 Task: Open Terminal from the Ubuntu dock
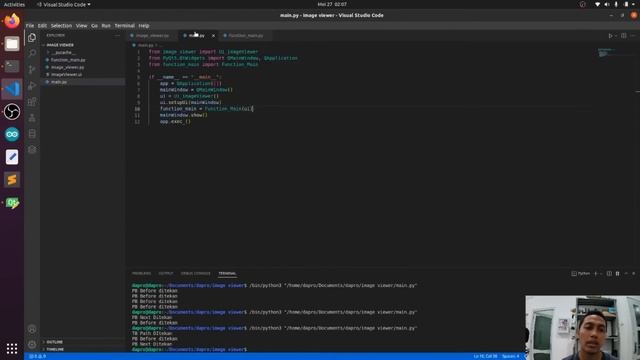pos(12,66)
